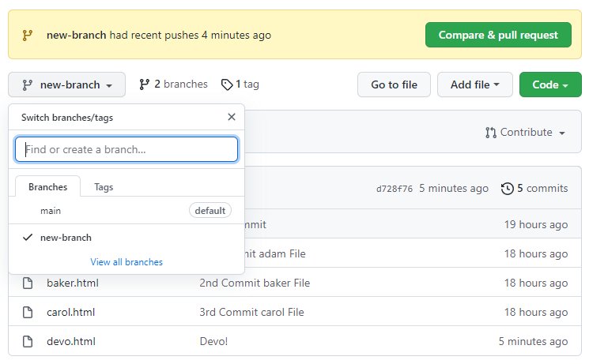The height and width of the screenshot is (364, 589).
Task: Open the new-branch dropdown button
Action: pos(66,84)
